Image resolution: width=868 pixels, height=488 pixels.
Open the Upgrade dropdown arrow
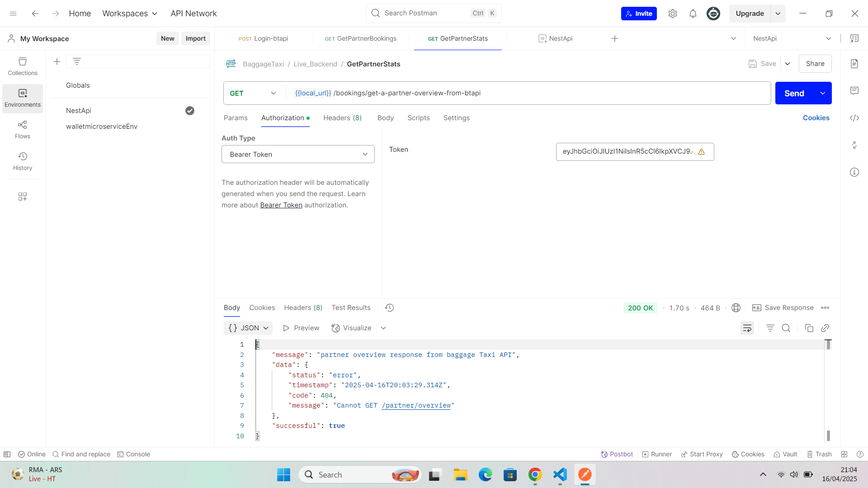pyautogui.click(x=778, y=14)
